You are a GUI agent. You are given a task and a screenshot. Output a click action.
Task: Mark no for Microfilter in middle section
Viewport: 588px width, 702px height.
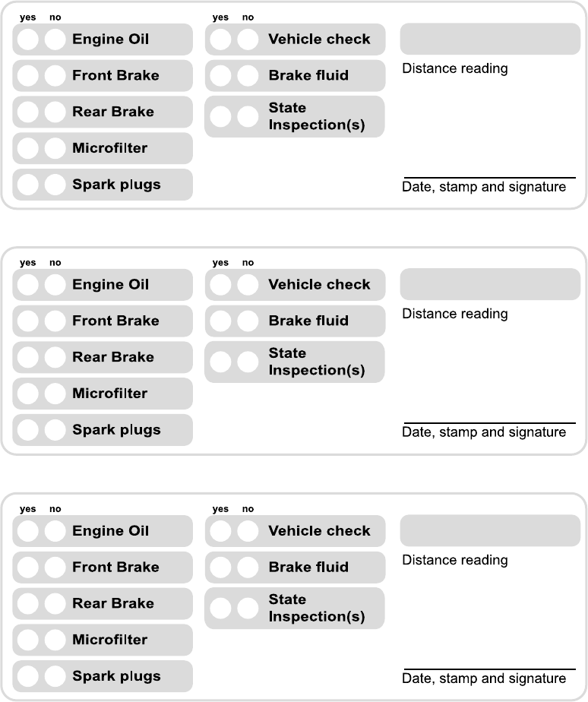point(55,394)
